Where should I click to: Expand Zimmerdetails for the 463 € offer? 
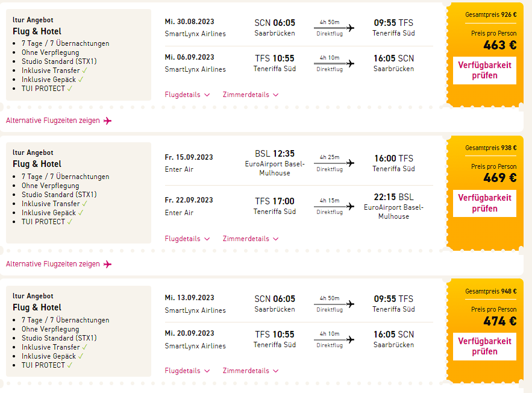click(251, 95)
